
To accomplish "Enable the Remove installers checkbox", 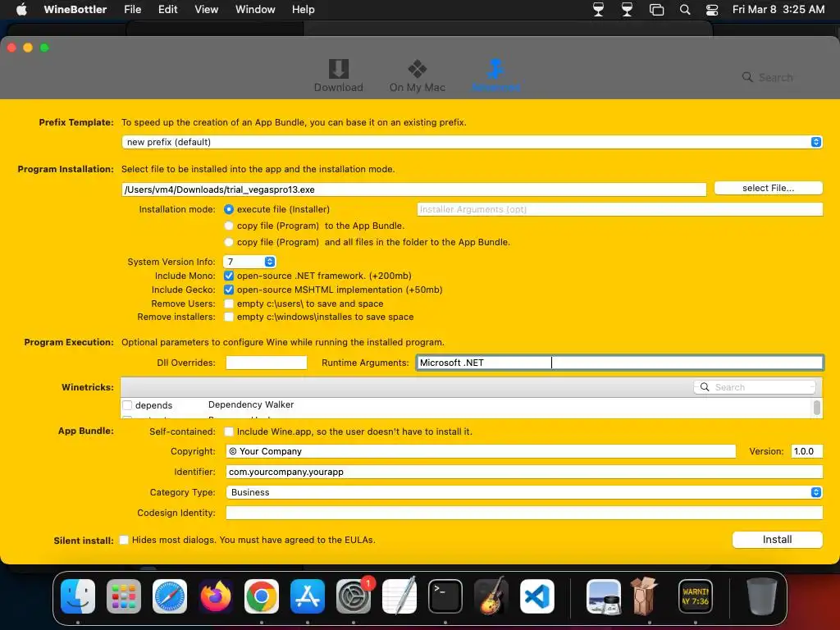I will (x=229, y=317).
